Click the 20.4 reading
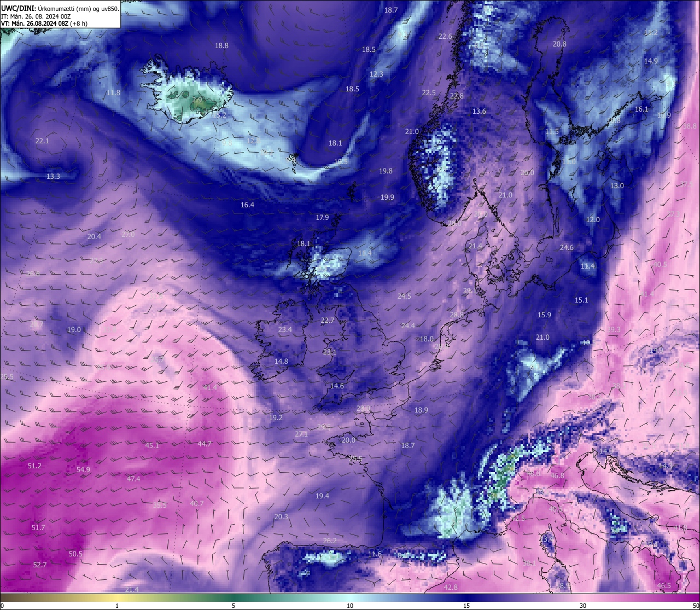The image size is (700, 610). pos(94,237)
